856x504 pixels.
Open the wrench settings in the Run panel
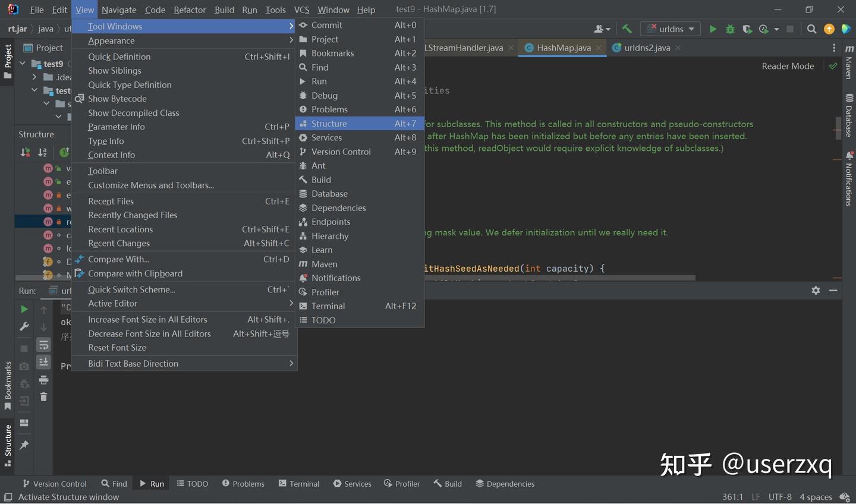[x=24, y=326]
